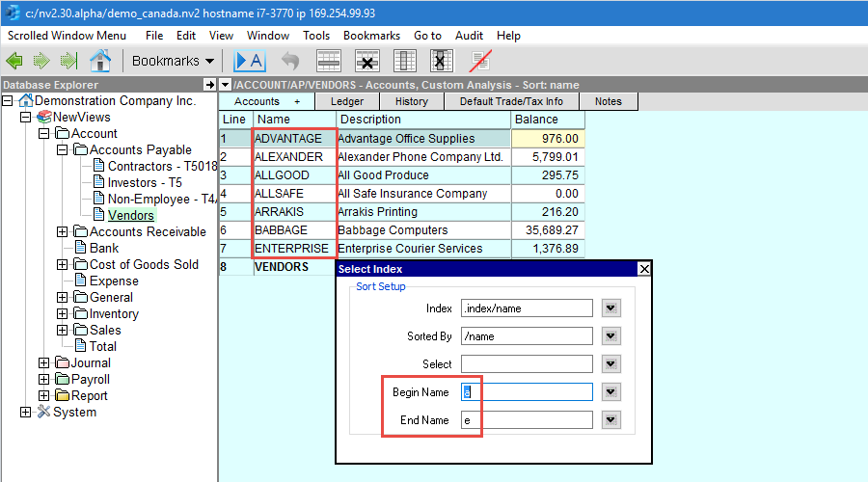868x482 pixels.
Task: Open the Sorted By dropdown arrow
Action: (610, 336)
